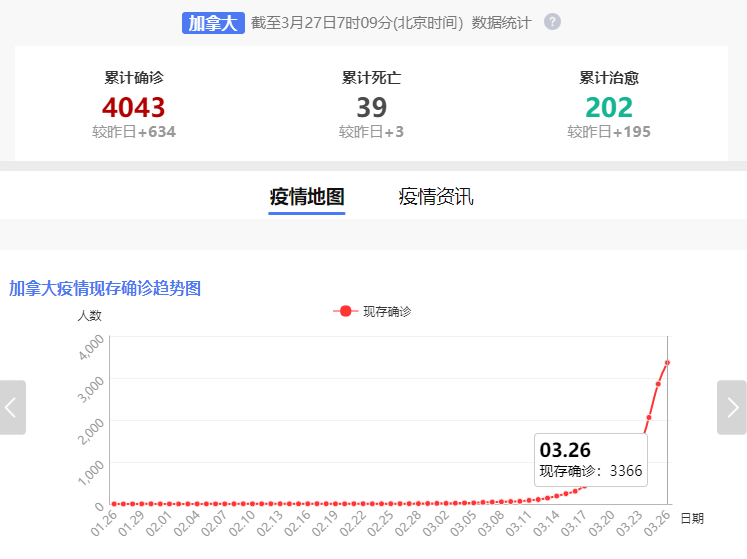Click the 03.26 现存确诊 tooltip box

point(590,460)
